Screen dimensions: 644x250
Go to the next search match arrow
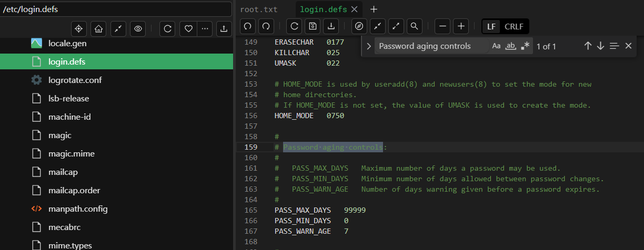pyautogui.click(x=600, y=46)
